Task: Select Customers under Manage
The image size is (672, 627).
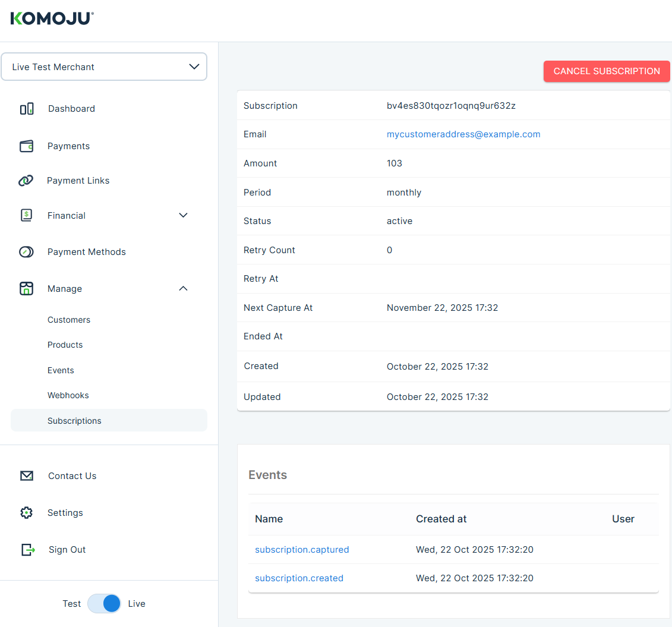Action: pos(69,320)
